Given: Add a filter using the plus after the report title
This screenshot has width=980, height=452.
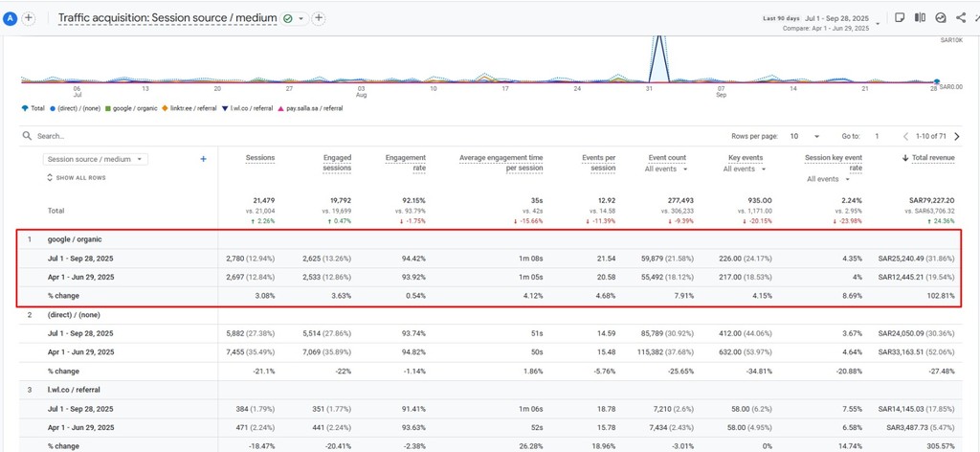Looking at the screenshot, I should coord(319,18).
